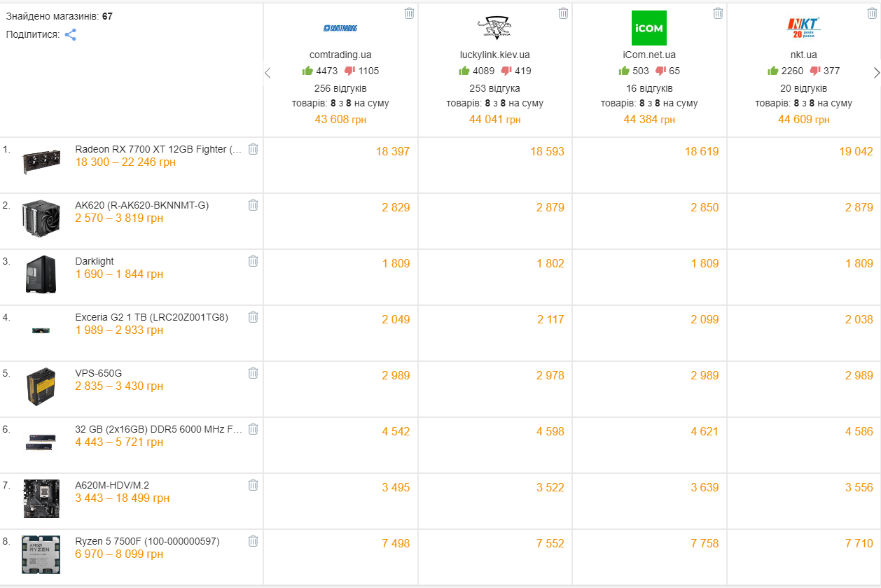
Task: Remove comtrading.ua store column via trash icon
Action: (x=409, y=13)
